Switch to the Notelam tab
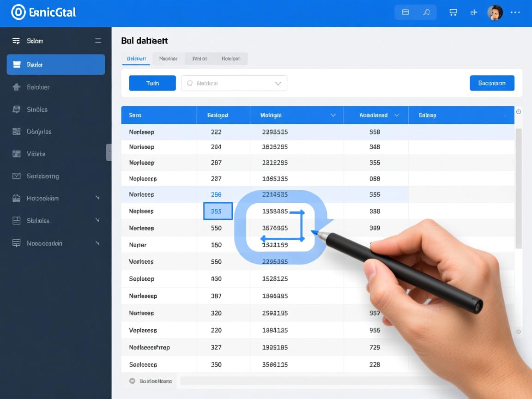The height and width of the screenshot is (399, 532). (231, 59)
